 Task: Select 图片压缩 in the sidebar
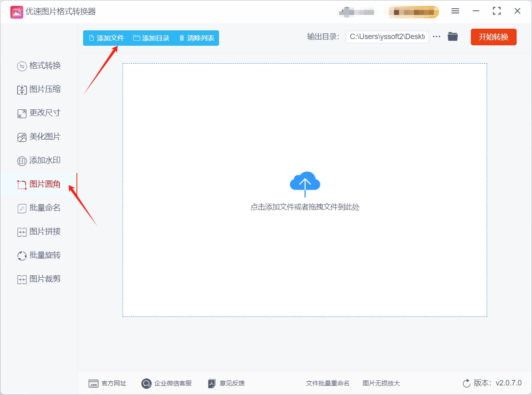(39, 89)
